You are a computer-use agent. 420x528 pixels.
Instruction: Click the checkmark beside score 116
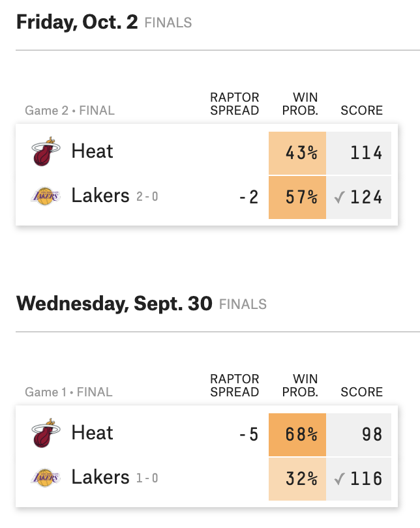click(338, 478)
